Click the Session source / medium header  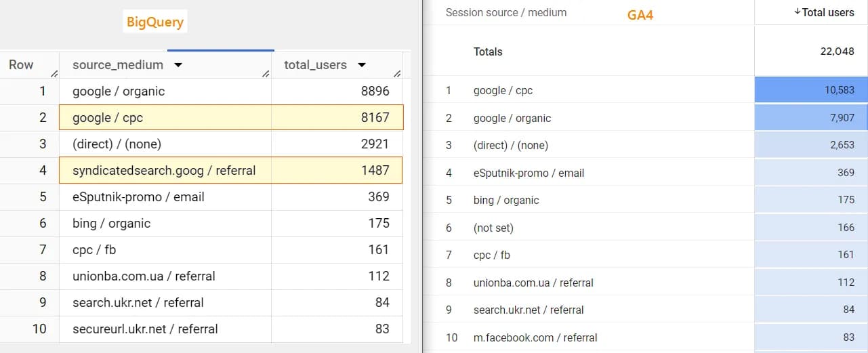coord(506,12)
